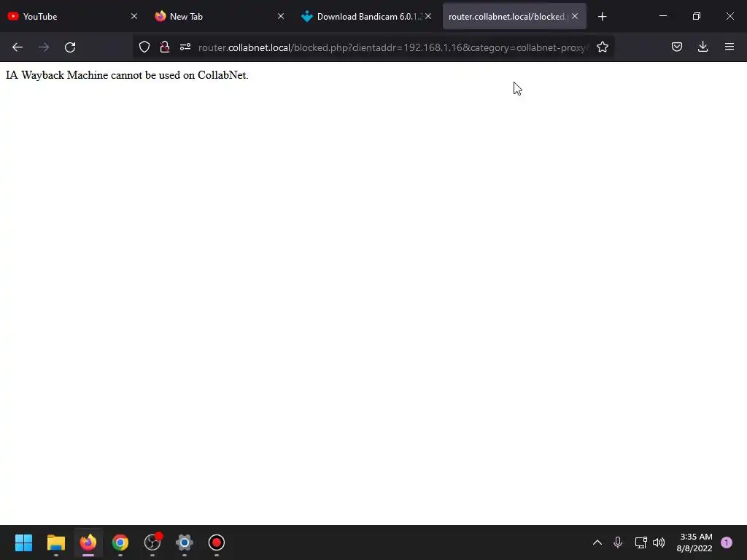The width and height of the screenshot is (747, 560).
Task: Close the New Tab tab
Action: click(x=281, y=16)
